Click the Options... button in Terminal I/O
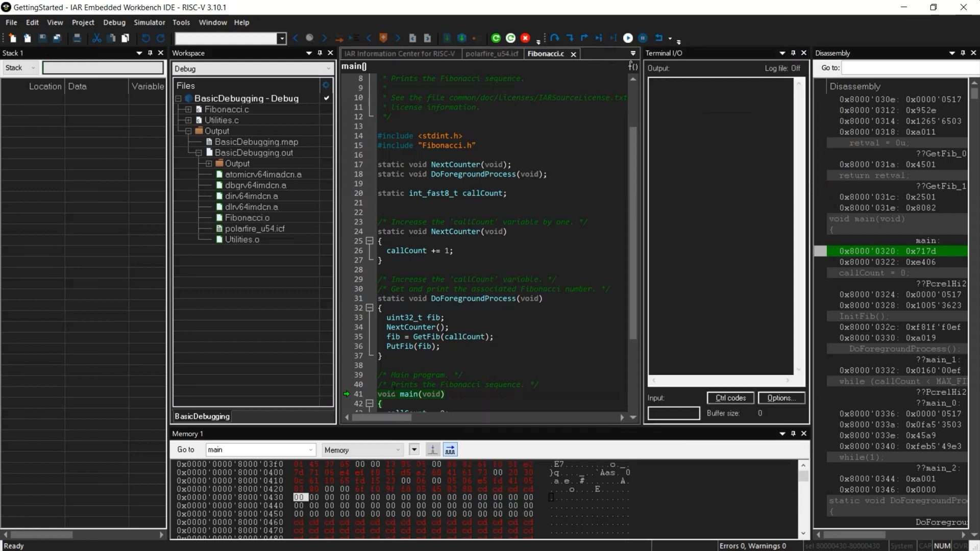The height and width of the screenshot is (551, 980). pyautogui.click(x=781, y=398)
